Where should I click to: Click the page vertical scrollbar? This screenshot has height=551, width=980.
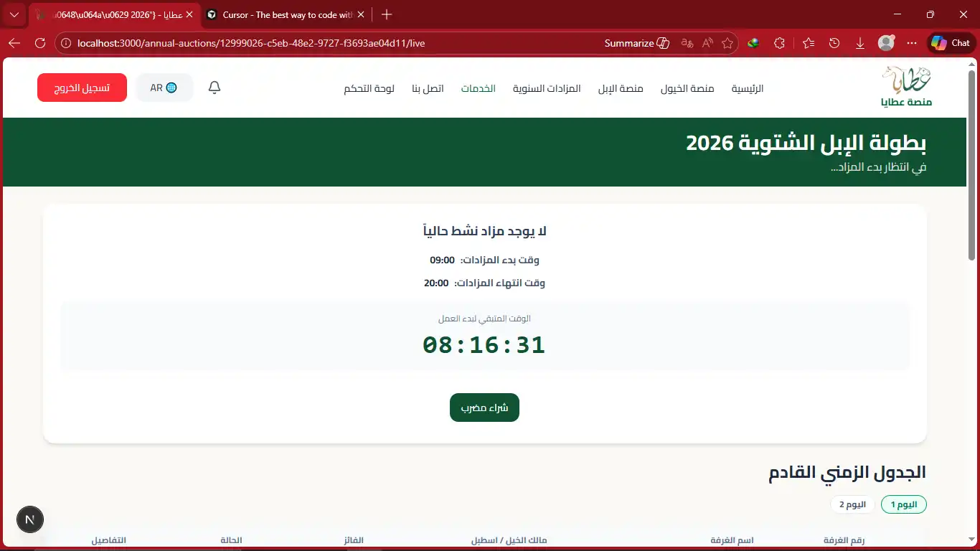pyautogui.click(x=972, y=165)
